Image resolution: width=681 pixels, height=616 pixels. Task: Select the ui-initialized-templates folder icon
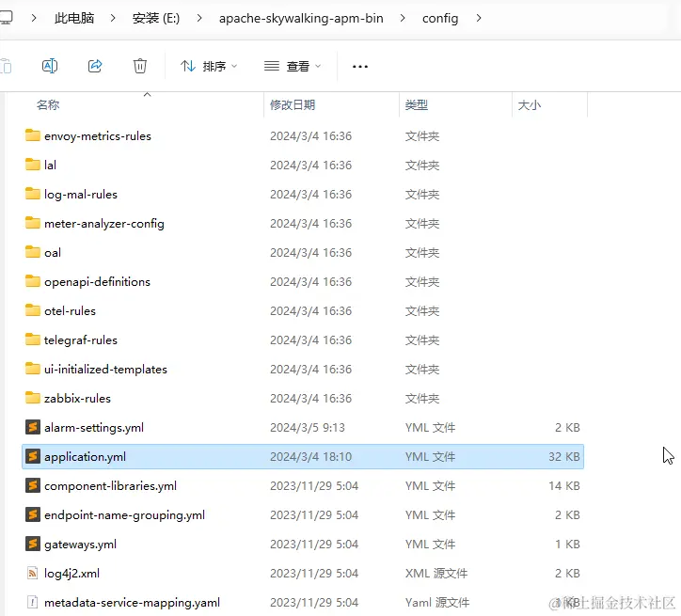click(33, 369)
